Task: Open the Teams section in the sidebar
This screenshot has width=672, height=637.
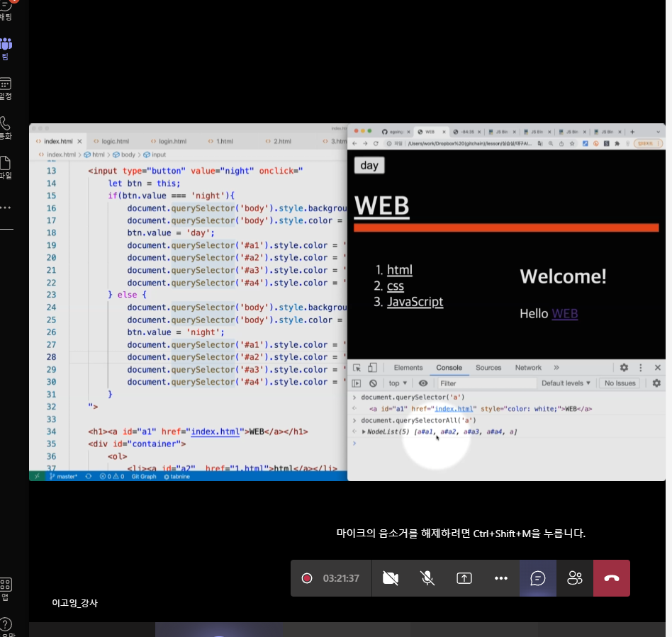Action: pyautogui.click(x=6, y=48)
